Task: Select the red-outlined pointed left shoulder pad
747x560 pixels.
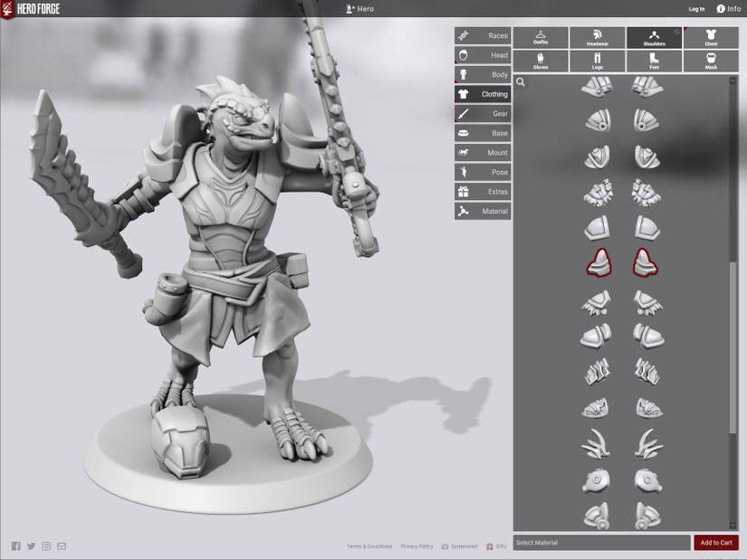Action: coord(599,263)
